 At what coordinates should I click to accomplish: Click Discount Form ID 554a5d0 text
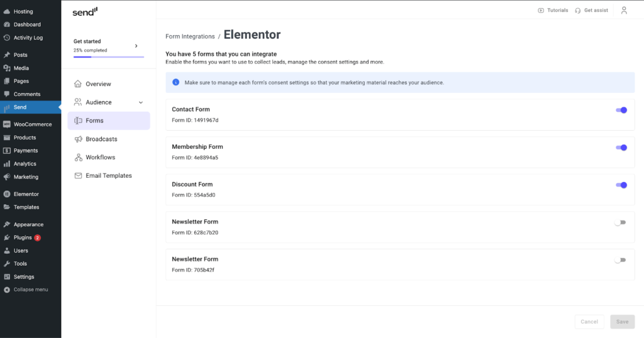(194, 195)
